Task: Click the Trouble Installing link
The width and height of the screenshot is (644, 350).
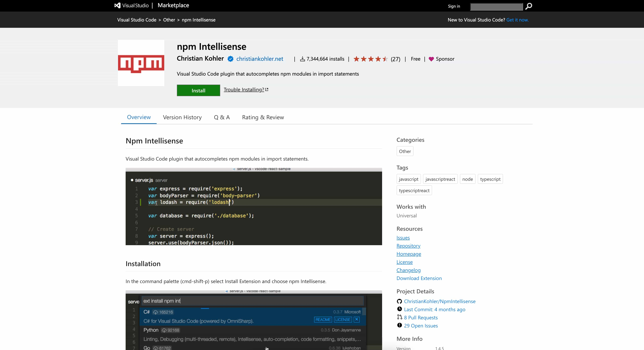Action: pos(244,89)
